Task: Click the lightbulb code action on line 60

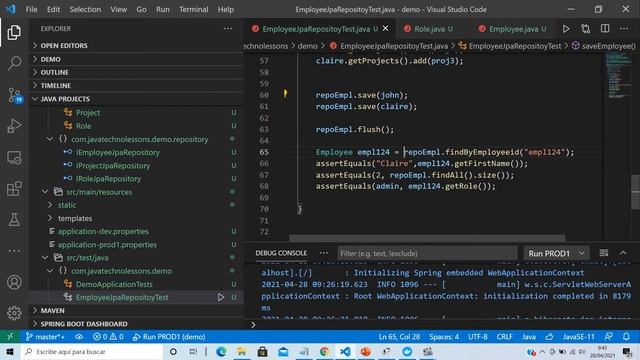Action: pos(285,94)
